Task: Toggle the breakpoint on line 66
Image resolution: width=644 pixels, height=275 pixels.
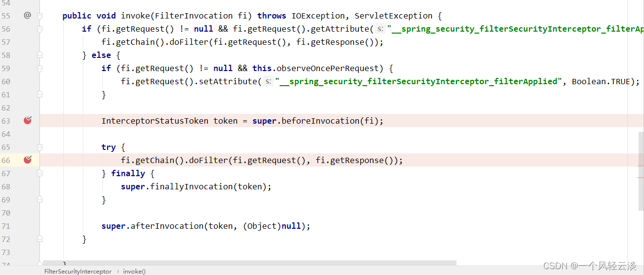Action: coord(28,160)
